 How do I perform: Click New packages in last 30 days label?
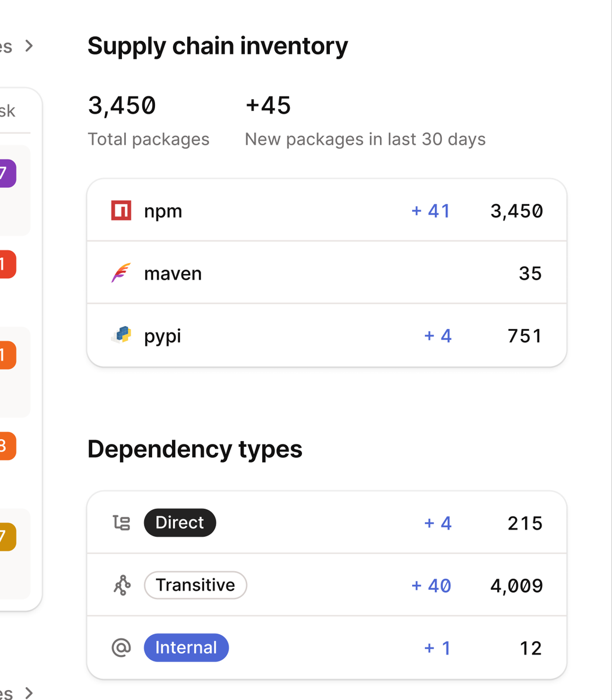(x=365, y=139)
